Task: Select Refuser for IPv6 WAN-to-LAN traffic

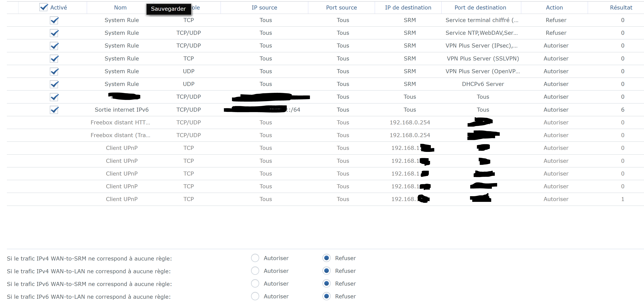Action: pos(327,297)
